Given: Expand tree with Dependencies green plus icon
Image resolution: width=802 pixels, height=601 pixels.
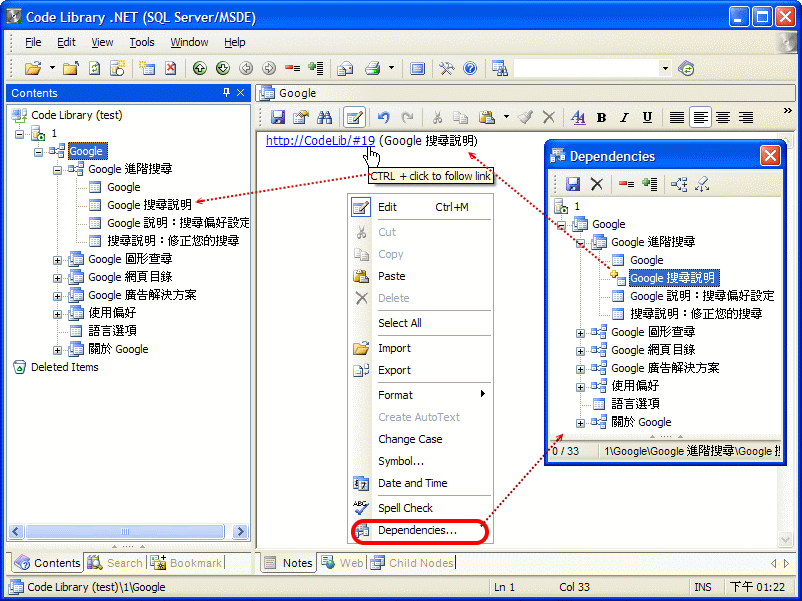Looking at the screenshot, I should click(x=650, y=184).
